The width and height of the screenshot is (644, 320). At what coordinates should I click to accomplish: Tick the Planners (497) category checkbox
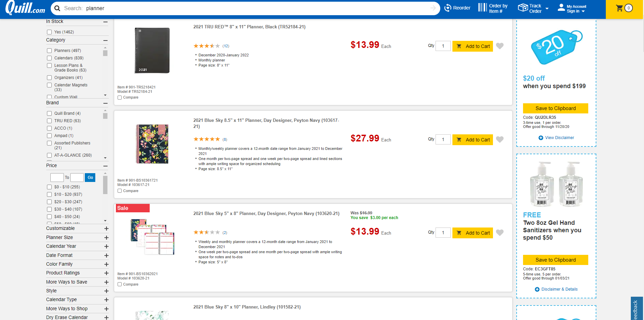coord(49,51)
